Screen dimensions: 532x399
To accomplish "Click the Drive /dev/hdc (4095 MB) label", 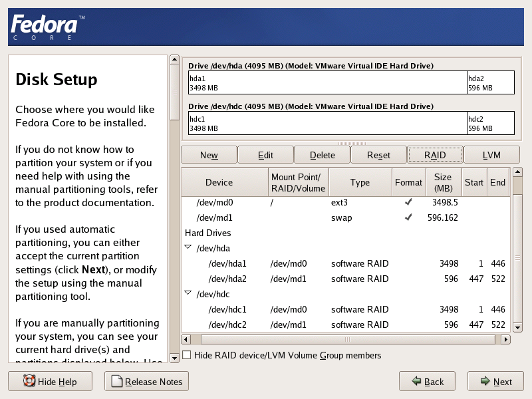I will 311,106.
